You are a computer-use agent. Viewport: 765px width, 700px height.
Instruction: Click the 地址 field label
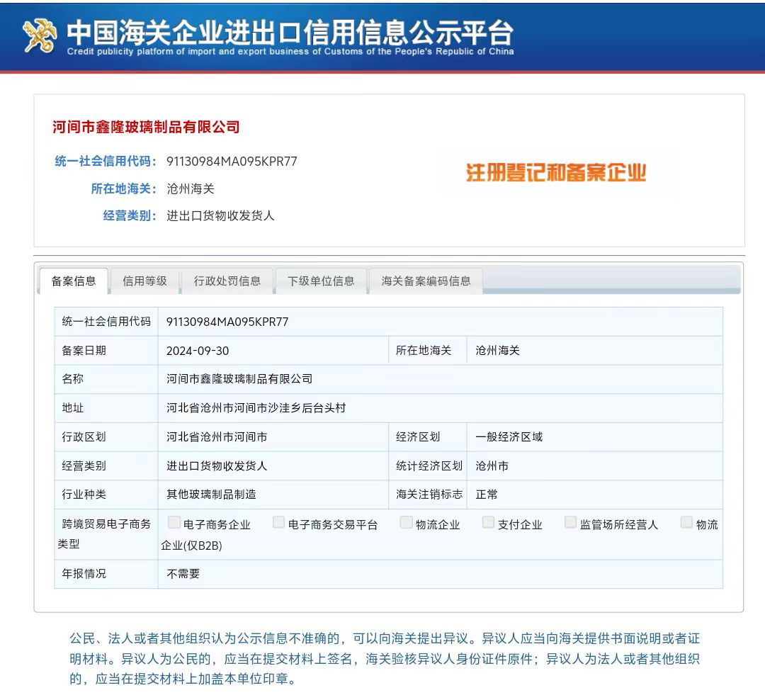[x=73, y=408]
